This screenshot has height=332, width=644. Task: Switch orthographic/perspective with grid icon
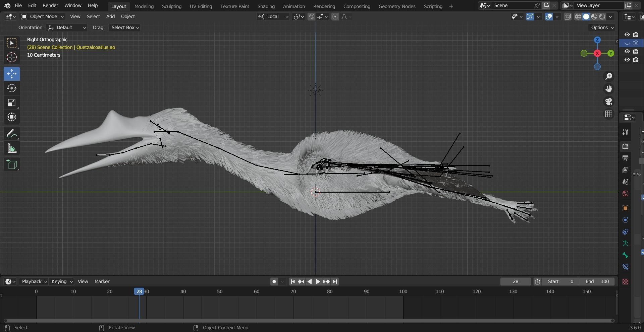609,114
